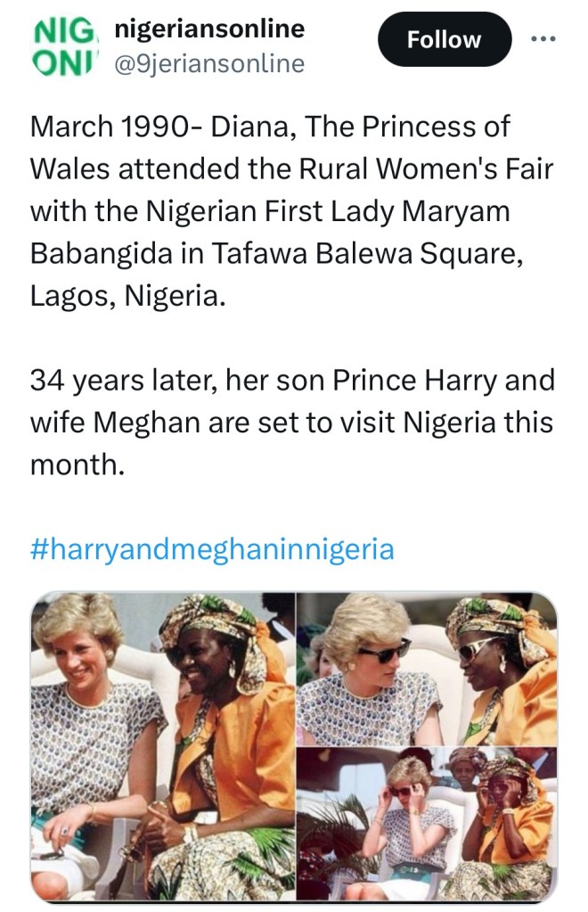Viewport: 588px width, 912px height.
Task: Open the @9jeriansonline handle link
Action: [210, 63]
